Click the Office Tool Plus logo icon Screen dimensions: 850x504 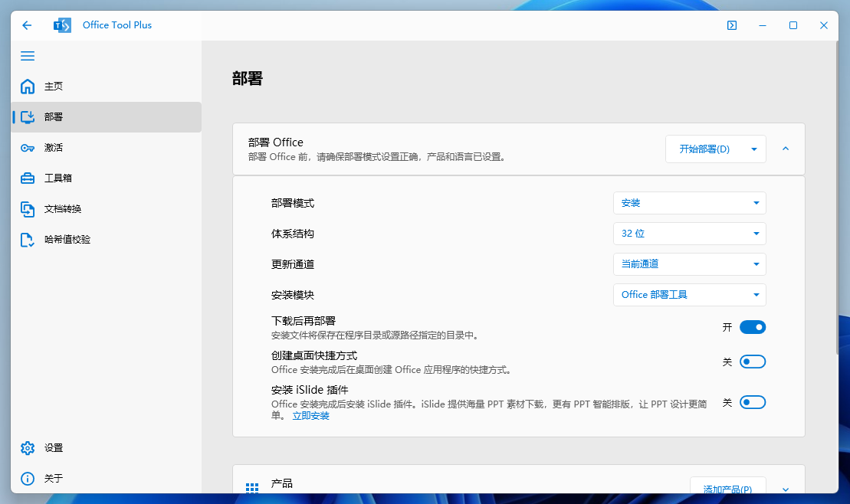pos(62,25)
